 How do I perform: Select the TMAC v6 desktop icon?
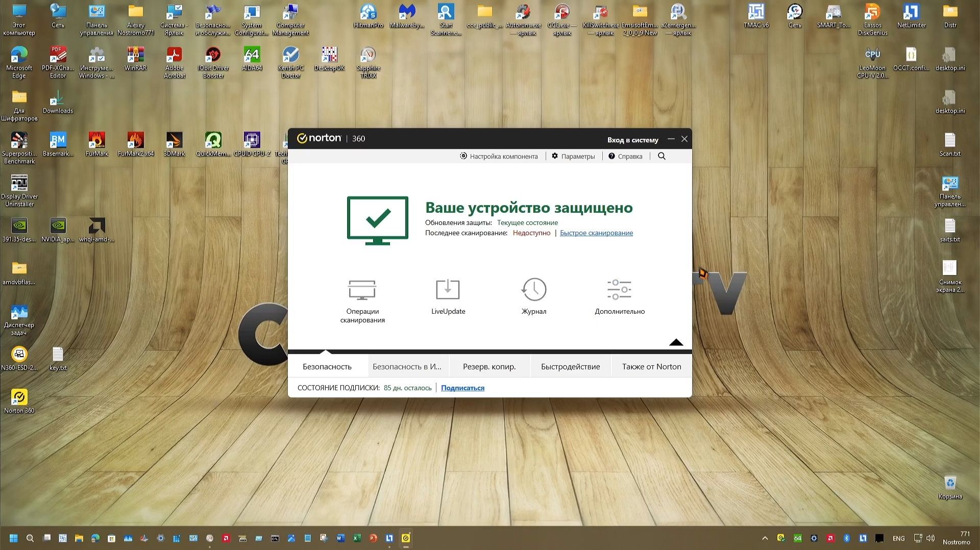pos(756,16)
